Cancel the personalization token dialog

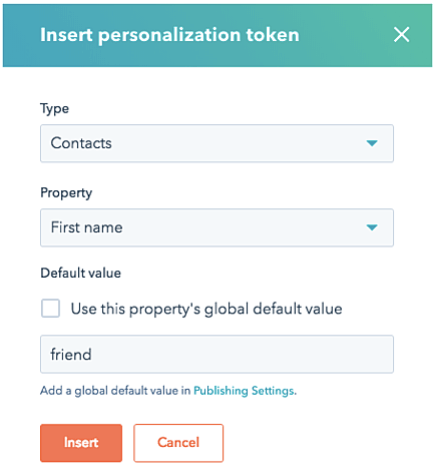pyautogui.click(x=178, y=443)
